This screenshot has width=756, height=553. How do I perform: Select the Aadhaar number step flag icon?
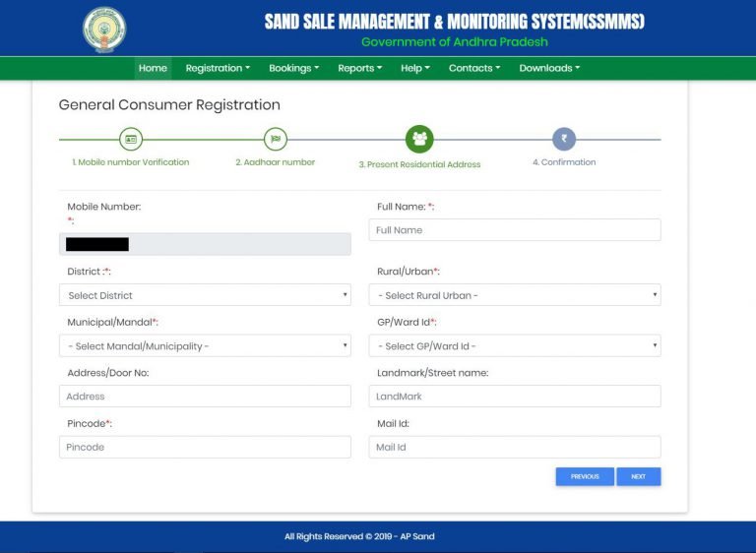tap(276, 140)
